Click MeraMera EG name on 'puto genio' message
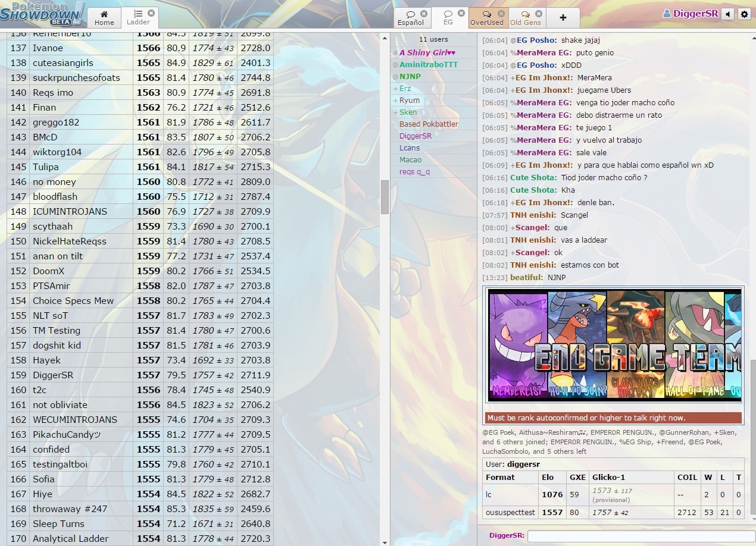Image resolution: width=756 pixels, height=546 pixels. point(544,52)
